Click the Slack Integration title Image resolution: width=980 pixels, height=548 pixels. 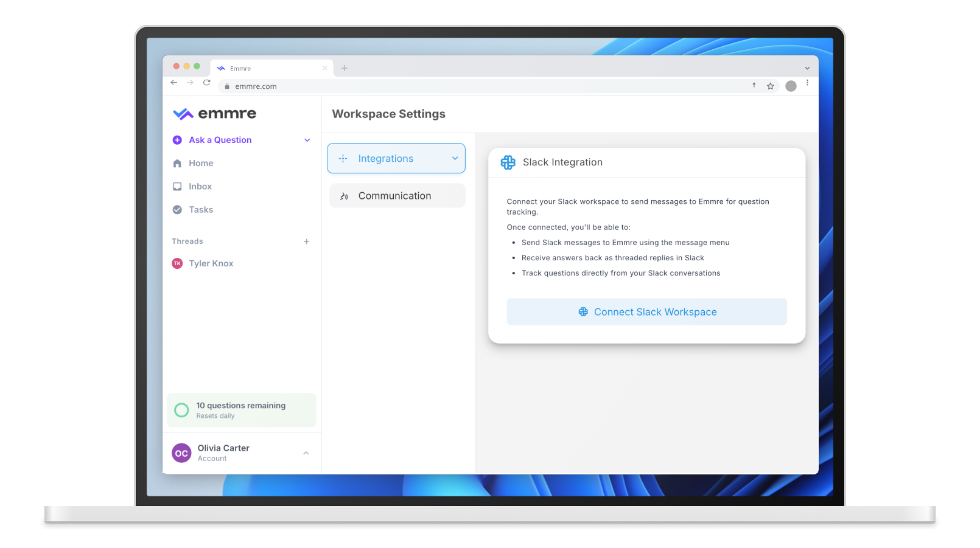(x=562, y=162)
